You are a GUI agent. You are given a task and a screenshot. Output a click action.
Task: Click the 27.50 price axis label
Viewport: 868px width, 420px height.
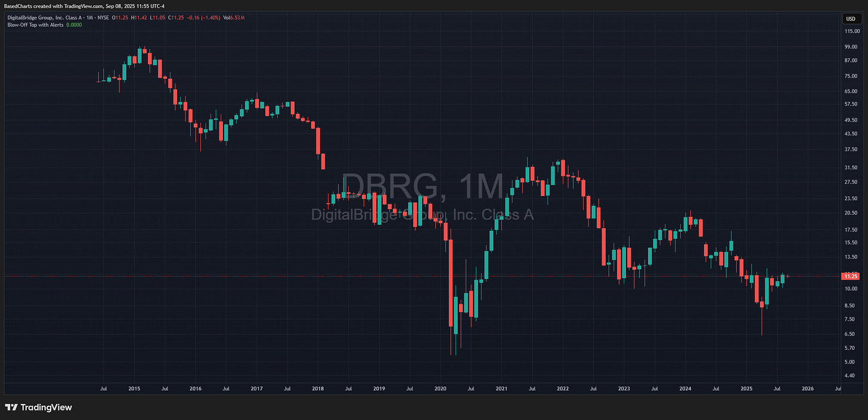(851, 182)
